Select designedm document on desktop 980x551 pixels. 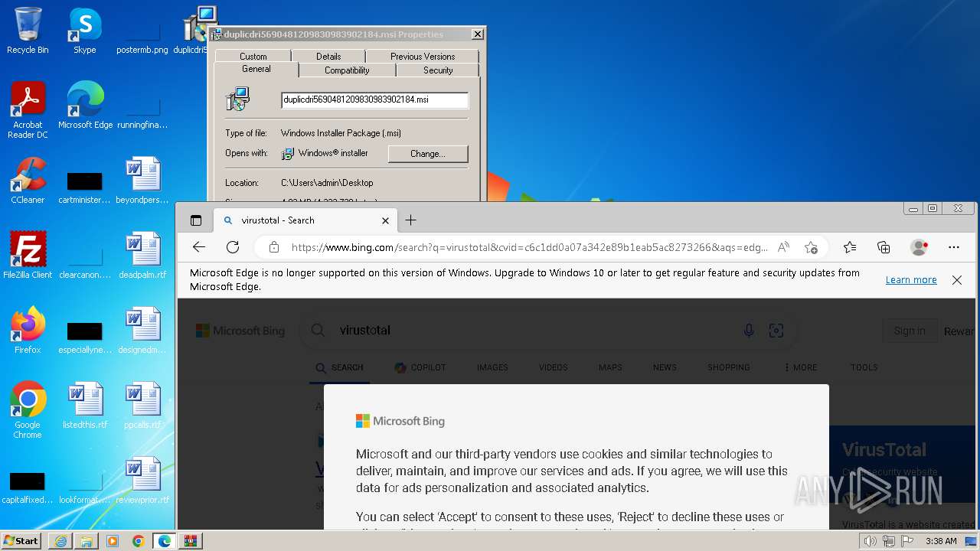142,331
